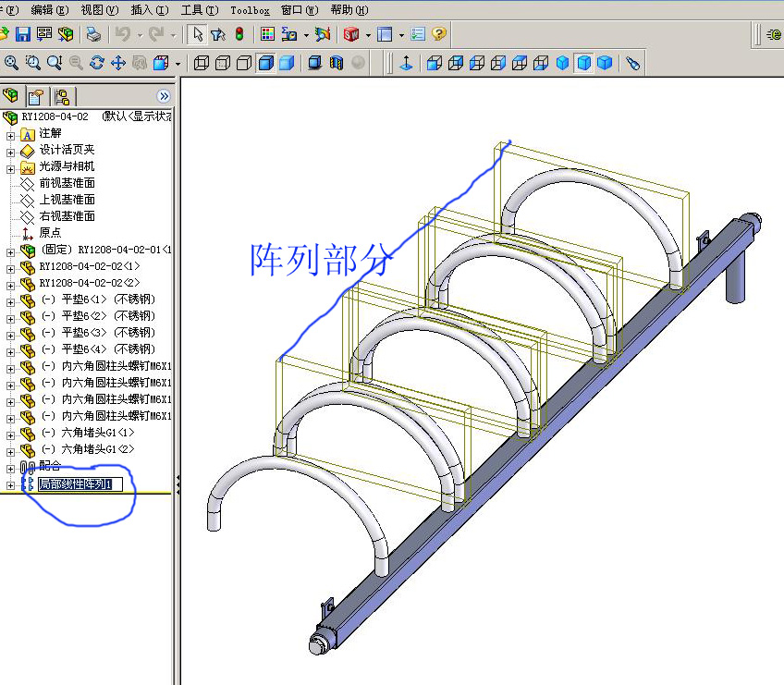Click the Front view cube icon
This screenshot has height=685, width=784.
pos(435,63)
